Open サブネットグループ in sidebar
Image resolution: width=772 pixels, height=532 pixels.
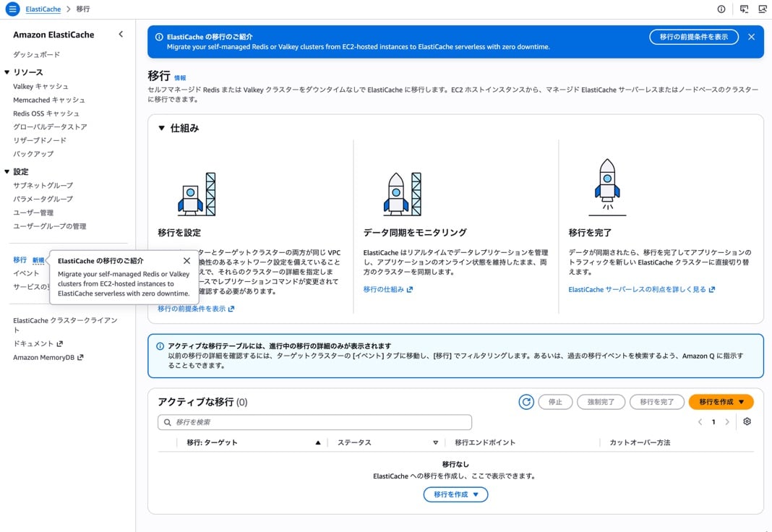coord(43,186)
